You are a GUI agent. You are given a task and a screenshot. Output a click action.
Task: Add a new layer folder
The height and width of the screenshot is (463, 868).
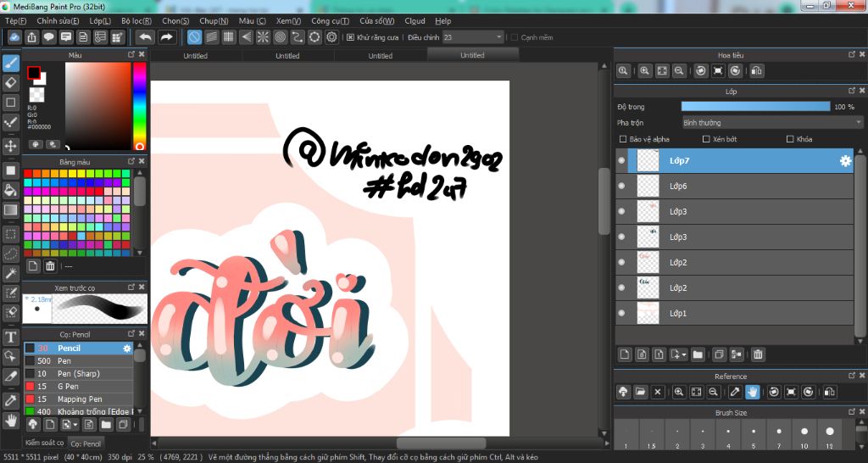tap(698, 354)
